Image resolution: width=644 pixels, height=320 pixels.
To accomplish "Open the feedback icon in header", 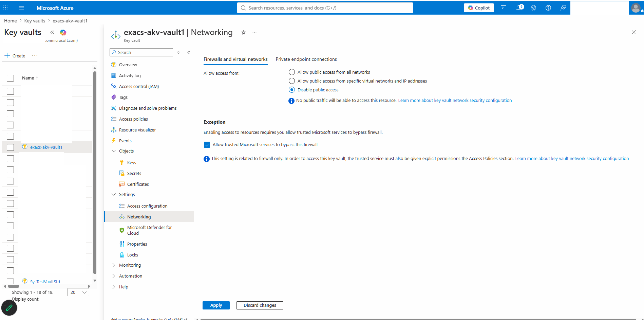I will click(x=563, y=8).
